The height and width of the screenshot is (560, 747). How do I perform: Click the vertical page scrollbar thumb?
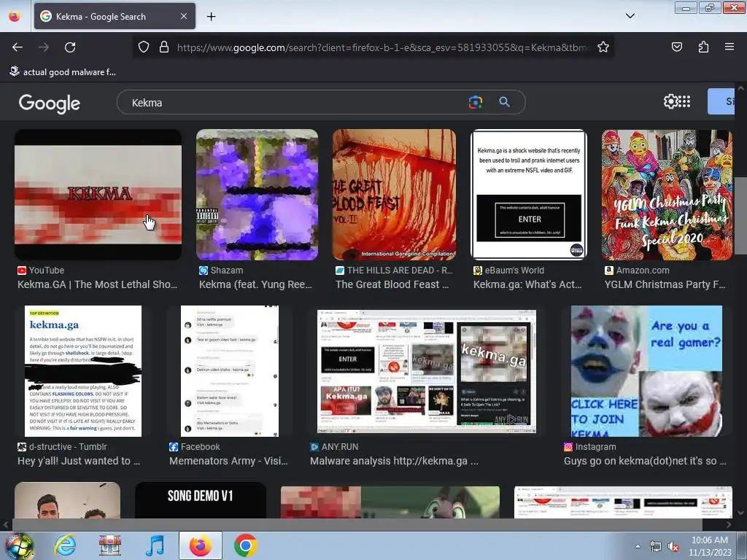pos(740,216)
